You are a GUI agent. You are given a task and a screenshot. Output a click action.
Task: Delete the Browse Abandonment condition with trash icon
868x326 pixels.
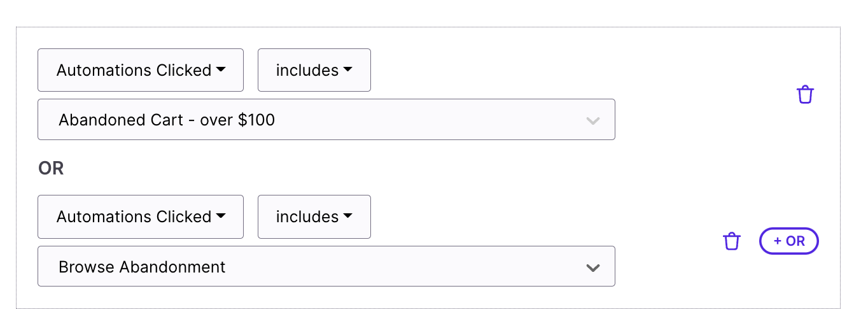732,241
